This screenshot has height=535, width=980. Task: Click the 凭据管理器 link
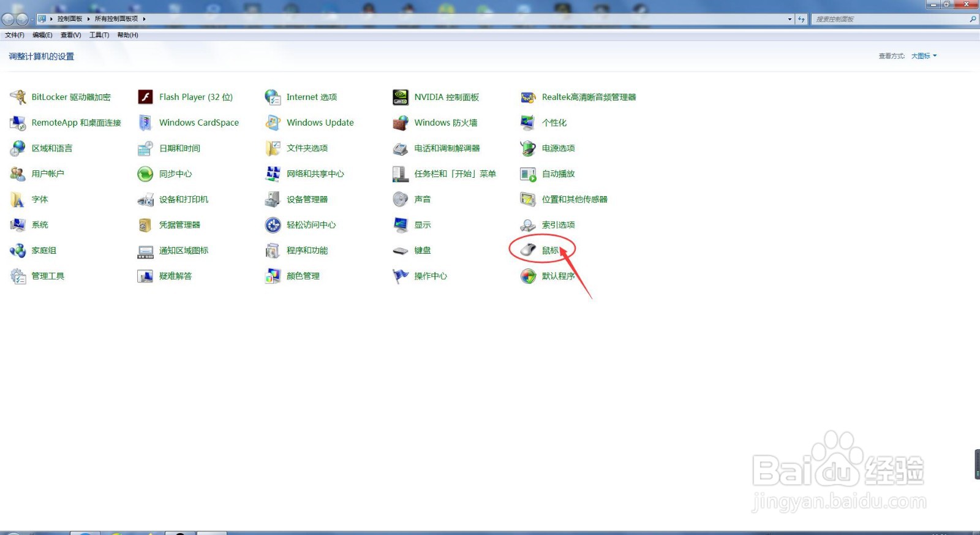(x=179, y=225)
